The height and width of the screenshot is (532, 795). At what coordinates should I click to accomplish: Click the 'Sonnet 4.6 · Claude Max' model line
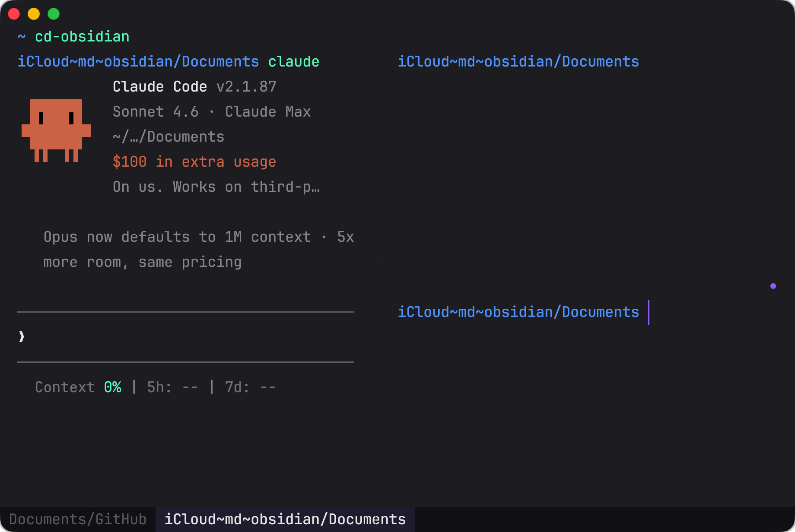[x=212, y=112]
